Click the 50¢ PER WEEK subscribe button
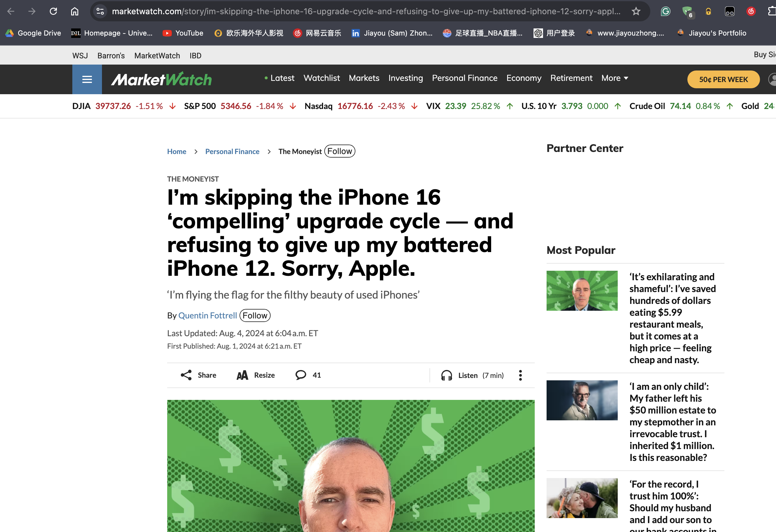This screenshot has width=776, height=532. click(x=723, y=79)
